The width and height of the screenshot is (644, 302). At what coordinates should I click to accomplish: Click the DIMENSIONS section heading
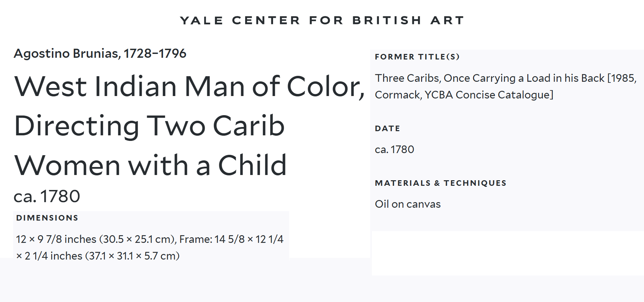[x=47, y=218]
